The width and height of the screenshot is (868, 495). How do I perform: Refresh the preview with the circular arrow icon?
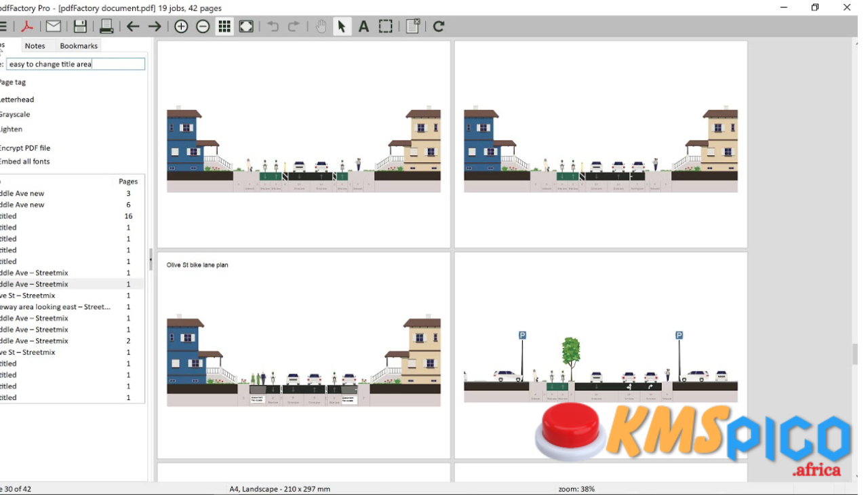439,26
